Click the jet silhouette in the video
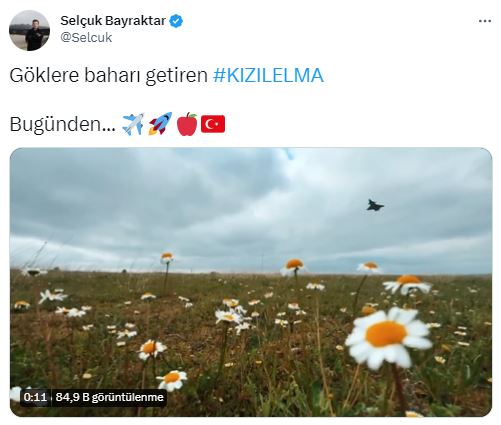This screenshot has height=425, width=501. point(375,205)
